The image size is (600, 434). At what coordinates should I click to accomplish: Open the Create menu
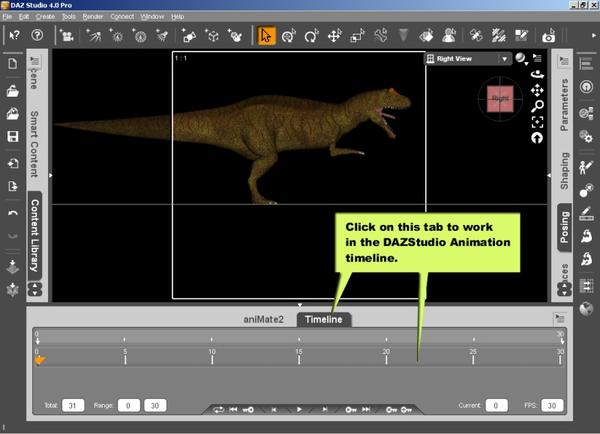[45, 17]
